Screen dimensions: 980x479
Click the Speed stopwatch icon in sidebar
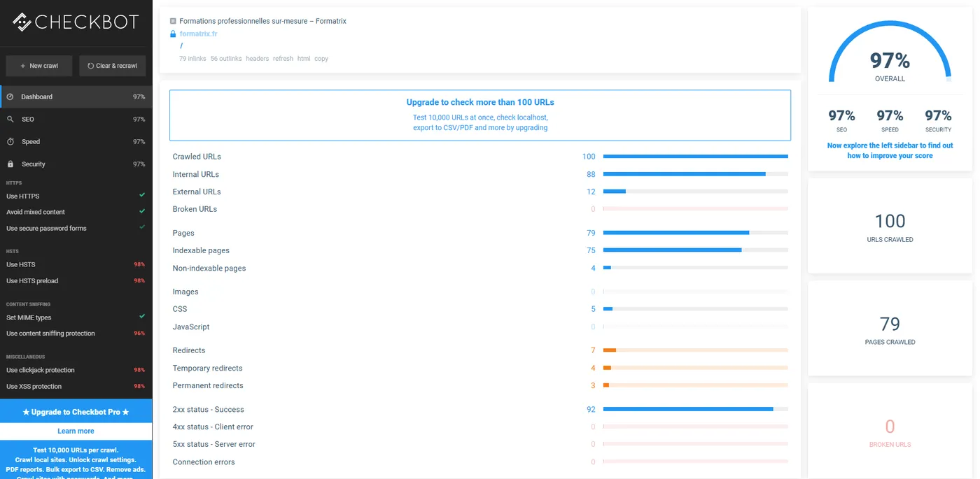10,142
